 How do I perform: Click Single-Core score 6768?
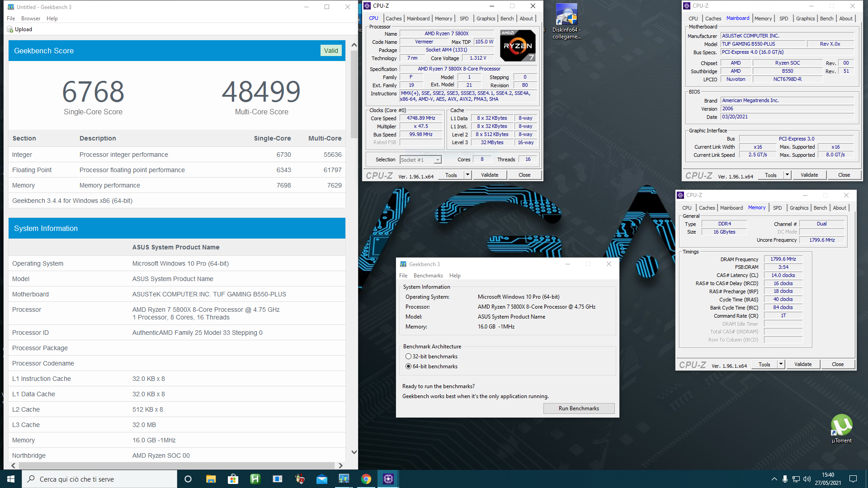(x=93, y=92)
